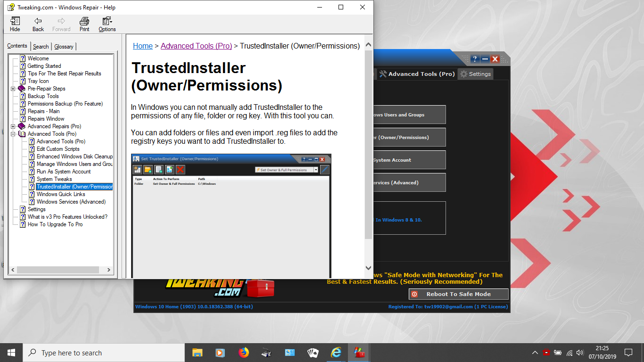
Task: Expand the Pre-Repair Steps tree node
Action: click(13, 89)
